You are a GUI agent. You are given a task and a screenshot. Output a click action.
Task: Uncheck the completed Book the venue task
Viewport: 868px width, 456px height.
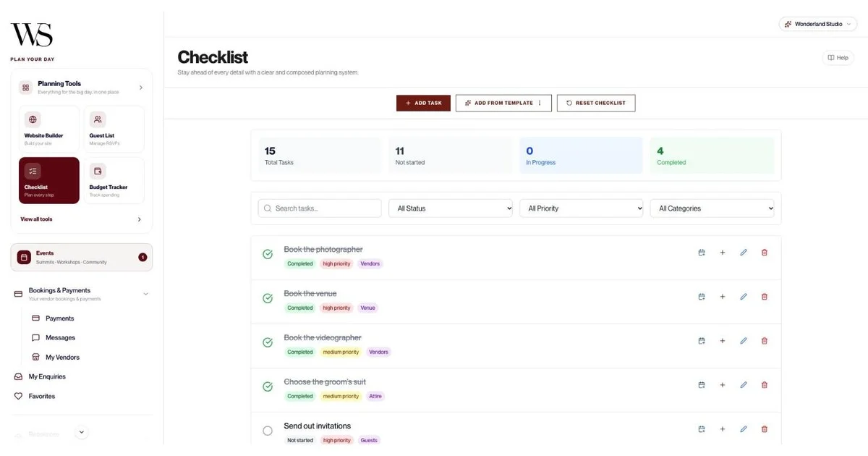click(268, 299)
